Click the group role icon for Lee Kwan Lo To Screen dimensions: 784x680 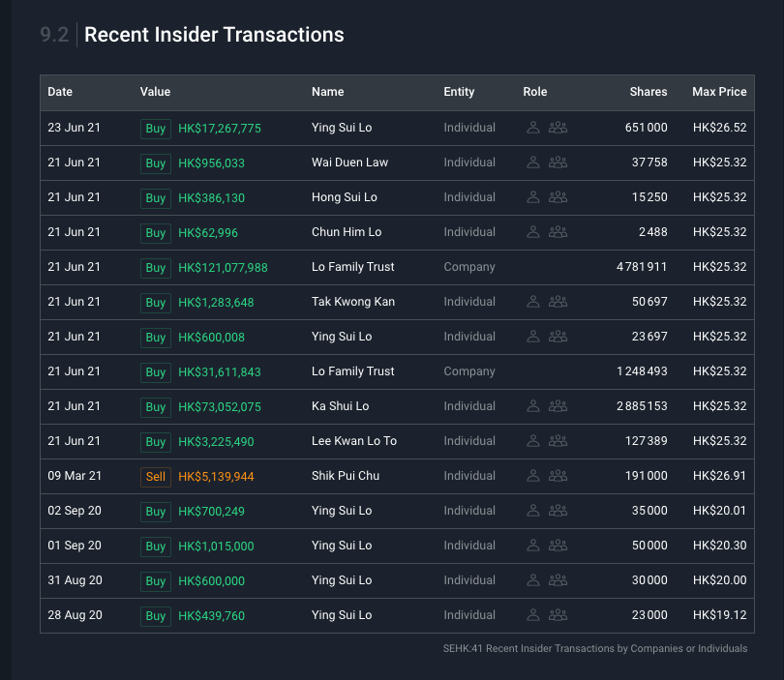(x=558, y=441)
